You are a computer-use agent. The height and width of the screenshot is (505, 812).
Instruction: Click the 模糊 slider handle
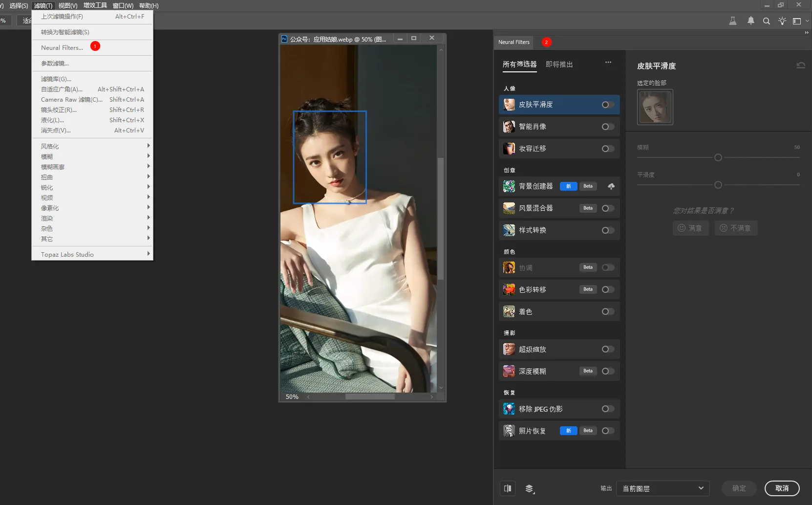tap(718, 157)
